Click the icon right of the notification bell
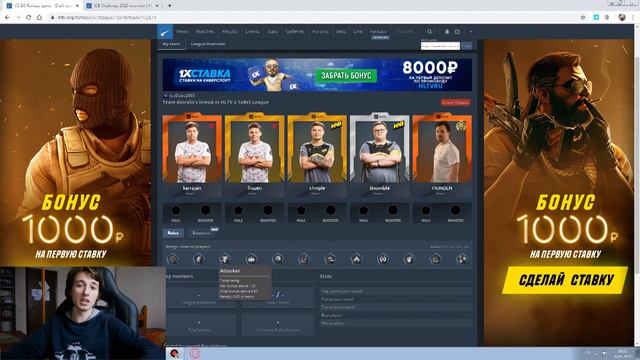Viewport: 640px width, 360px height. (458, 31)
